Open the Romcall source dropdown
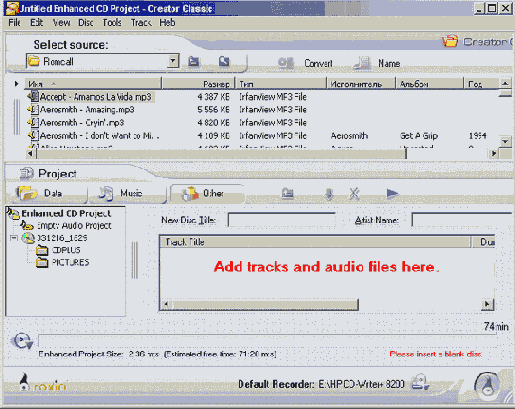Image resolution: width=515 pixels, height=409 pixels. (x=173, y=61)
